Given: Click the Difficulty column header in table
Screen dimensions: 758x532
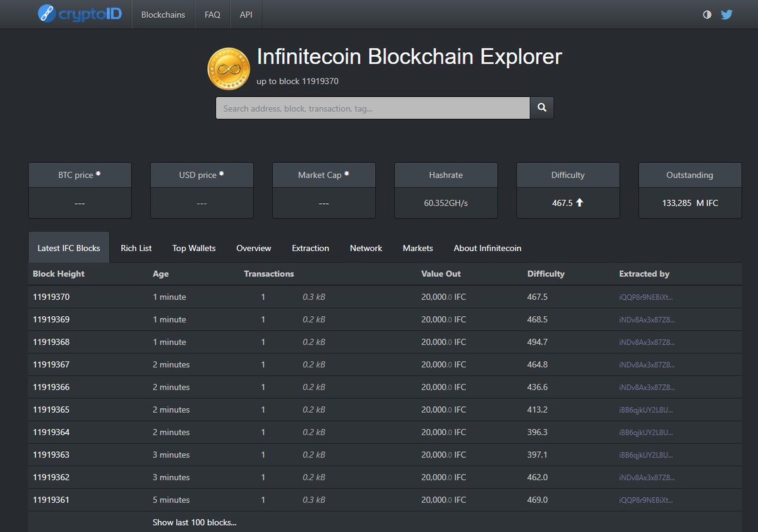Looking at the screenshot, I should (546, 274).
